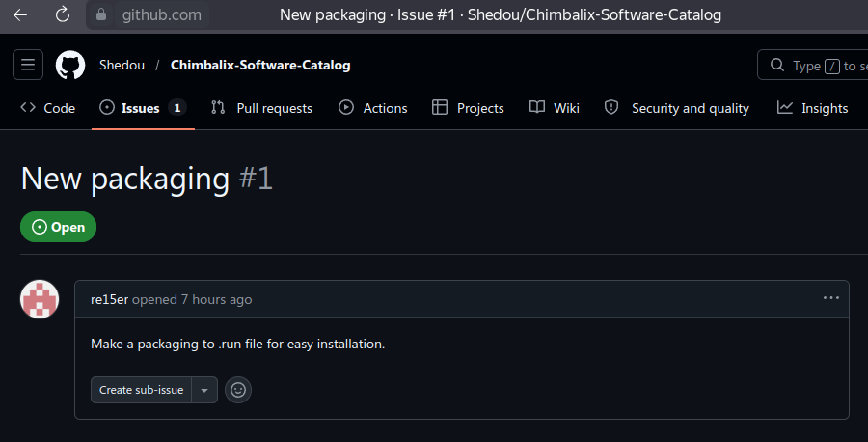Open the Actions tab

pos(373,108)
